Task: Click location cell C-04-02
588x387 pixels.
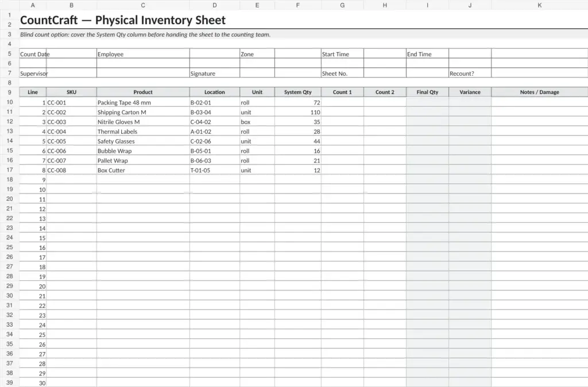Action: (x=215, y=122)
